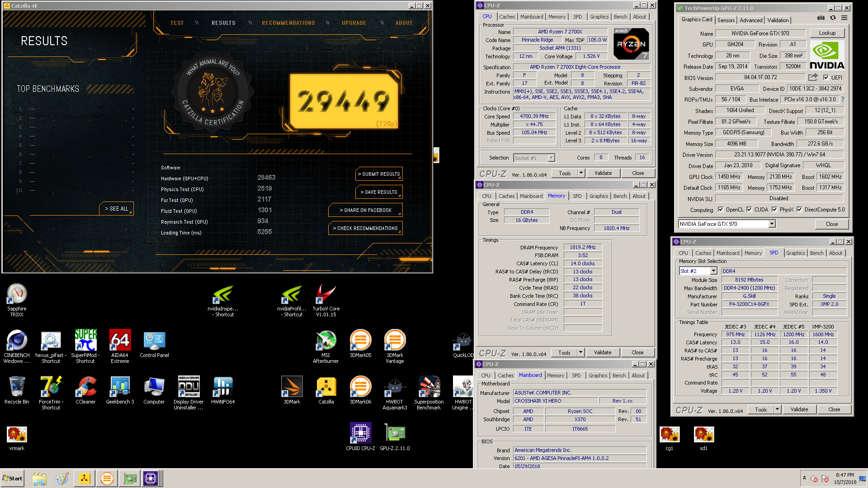Open GPU-Z hamburger menu icon
Image resolution: width=868 pixels, height=488 pixels.
(844, 18)
